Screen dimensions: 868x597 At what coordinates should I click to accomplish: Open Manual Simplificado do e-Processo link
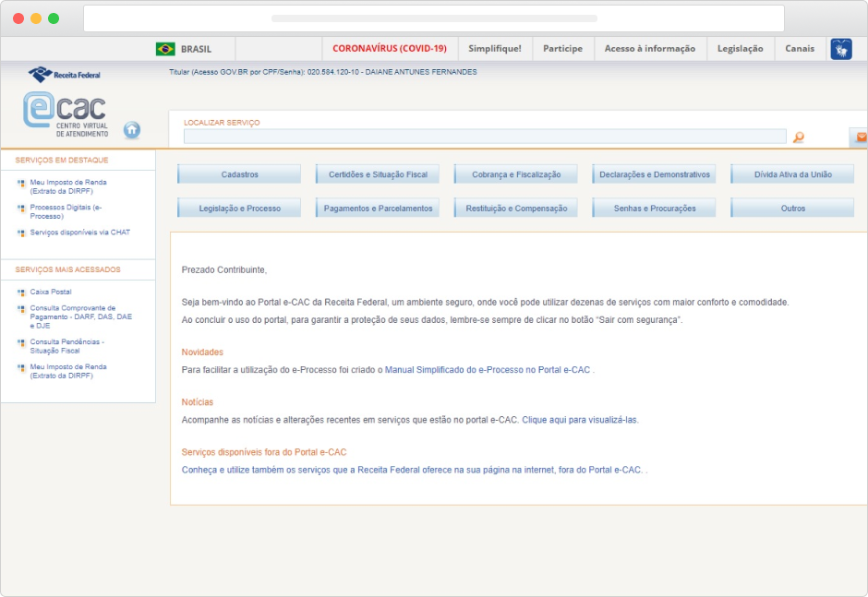pyautogui.click(x=488, y=370)
